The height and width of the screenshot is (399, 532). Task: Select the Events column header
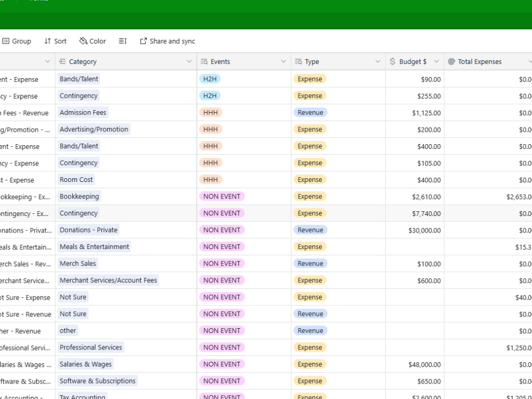tap(244, 62)
